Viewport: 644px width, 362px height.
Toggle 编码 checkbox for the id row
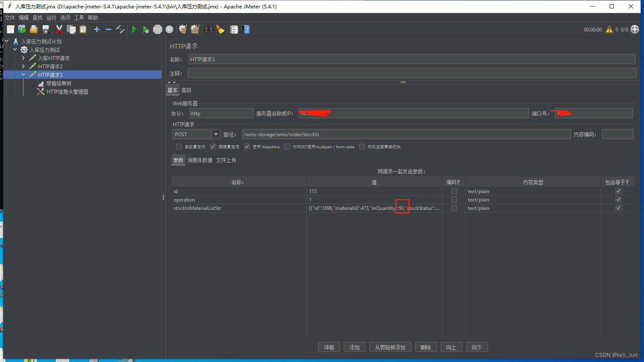454,191
